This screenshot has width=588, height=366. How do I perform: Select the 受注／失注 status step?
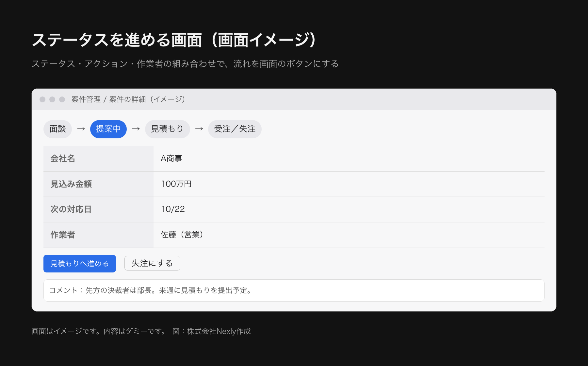point(235,129)
